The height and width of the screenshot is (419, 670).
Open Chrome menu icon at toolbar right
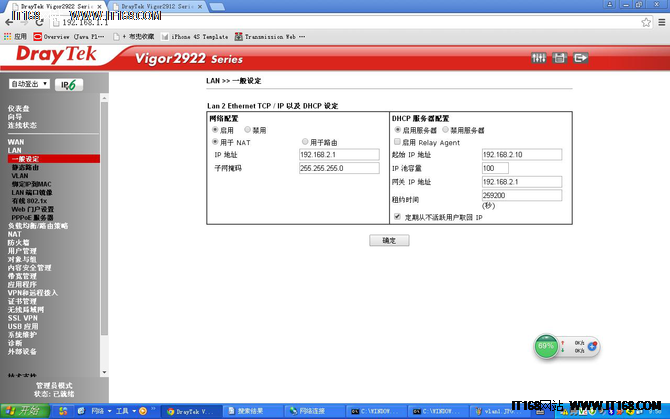(x=658, y=21)
